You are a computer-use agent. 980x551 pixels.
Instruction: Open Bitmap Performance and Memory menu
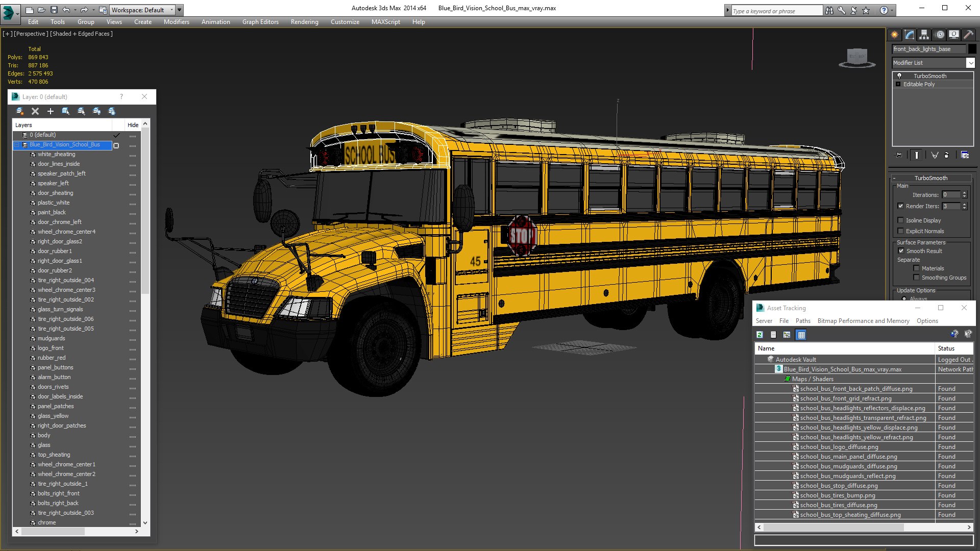click(x=863, y=321)
